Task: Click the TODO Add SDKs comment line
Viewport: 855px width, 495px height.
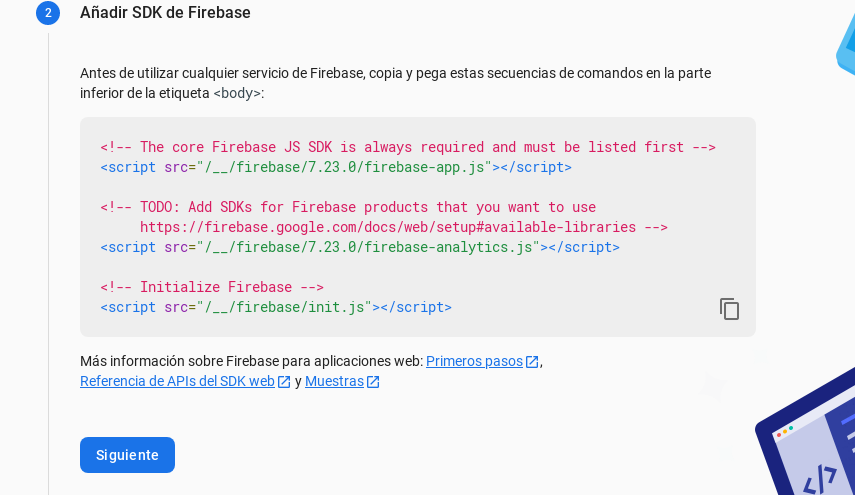Action: 348,207
